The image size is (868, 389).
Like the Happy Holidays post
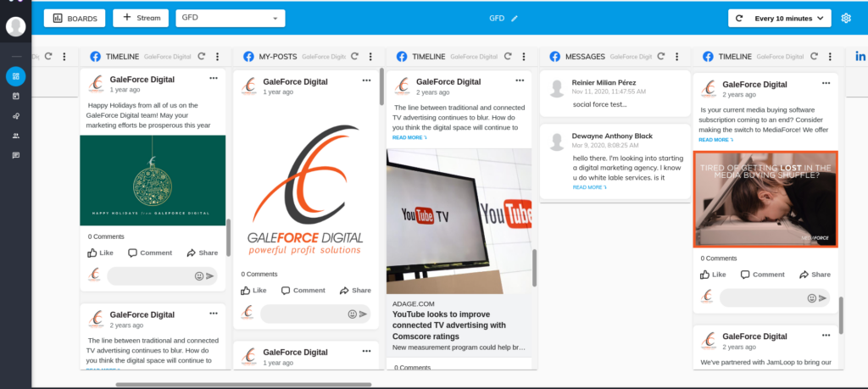click(x=100, y=253)
